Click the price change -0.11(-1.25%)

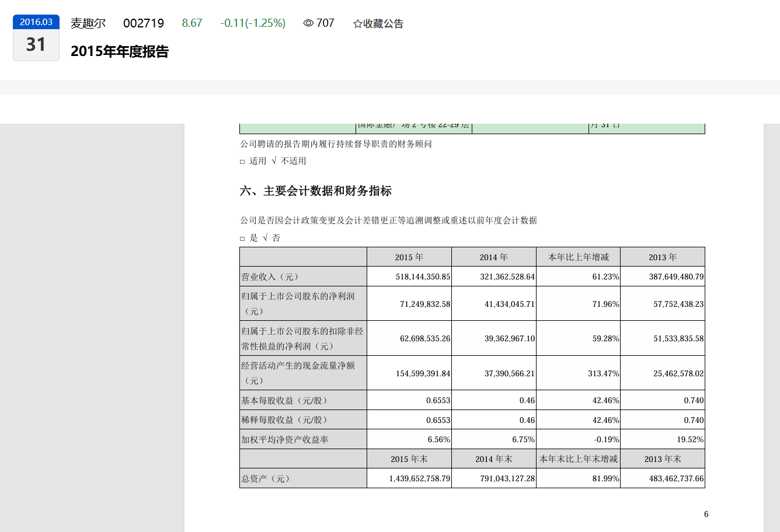click(253, 23)
